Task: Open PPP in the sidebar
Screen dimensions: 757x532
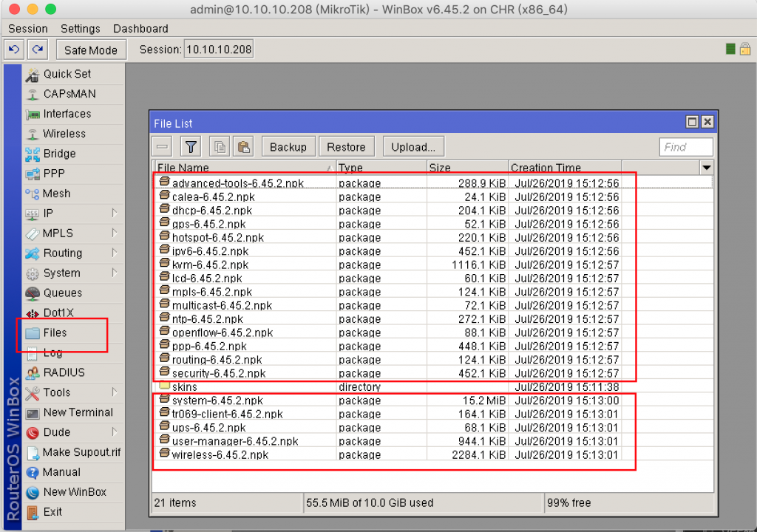Action: (x=73, y=174)
